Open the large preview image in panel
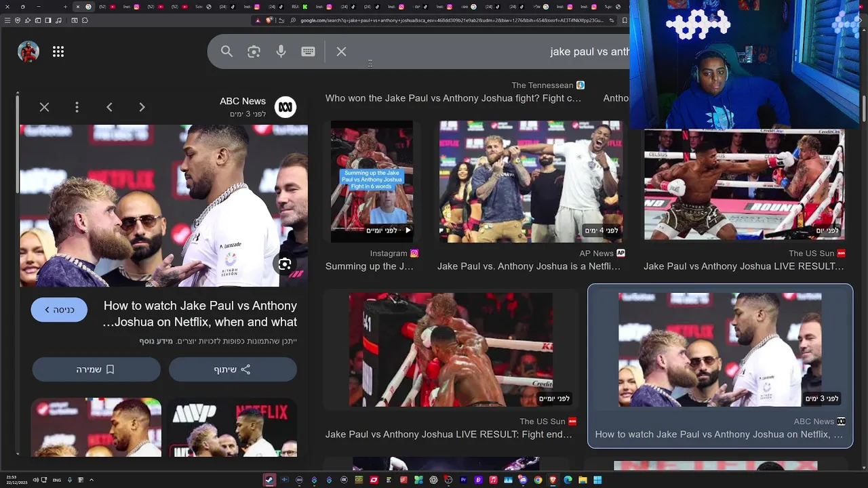The image size is (868, 488). pos(163,205)
